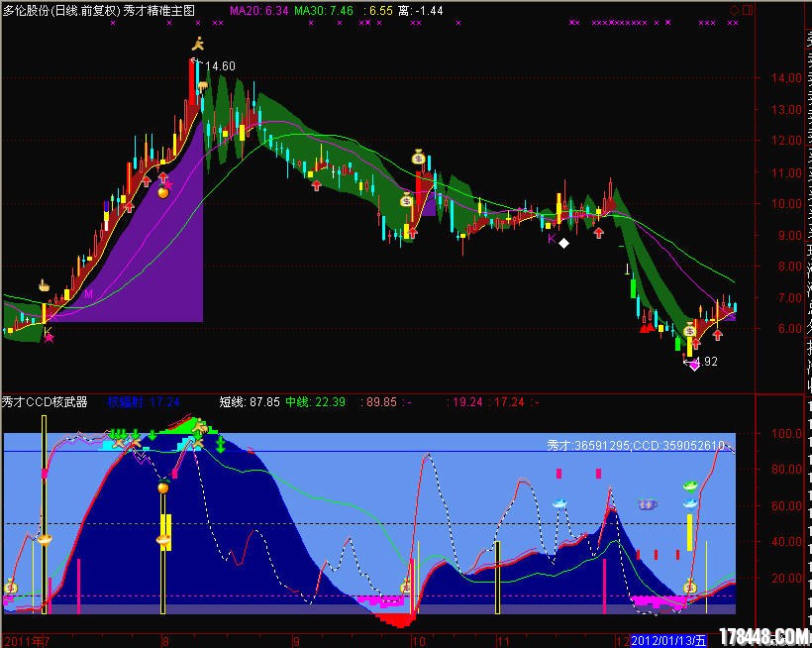The image size is (812, 648).
Task: Click pointing hand icon below 14.60 peak
Action: coord(202,87)
